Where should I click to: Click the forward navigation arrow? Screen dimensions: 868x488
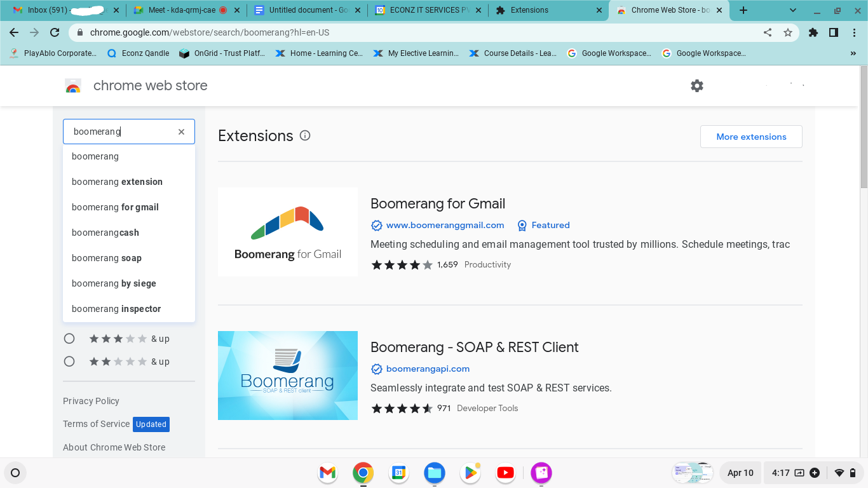[34, 32]
